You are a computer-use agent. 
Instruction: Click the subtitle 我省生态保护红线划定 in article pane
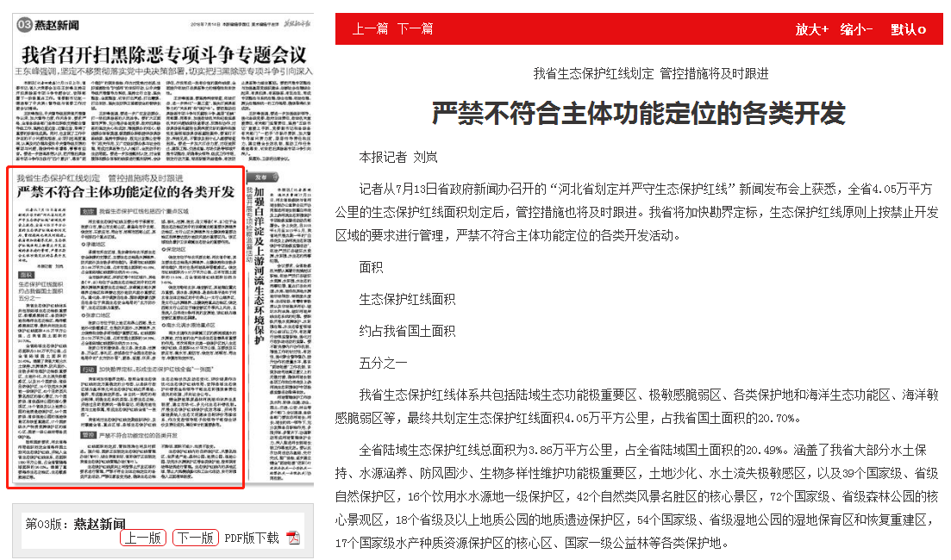(650, 74)
